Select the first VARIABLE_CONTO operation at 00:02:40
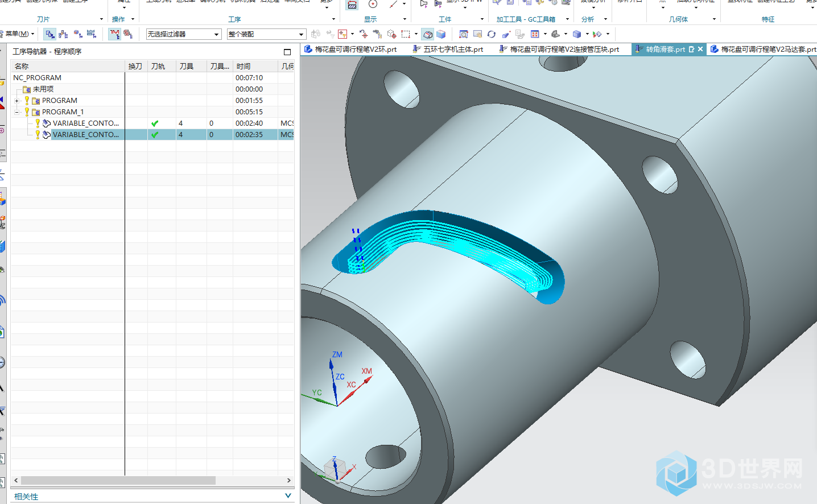 (x=152, y=123)
